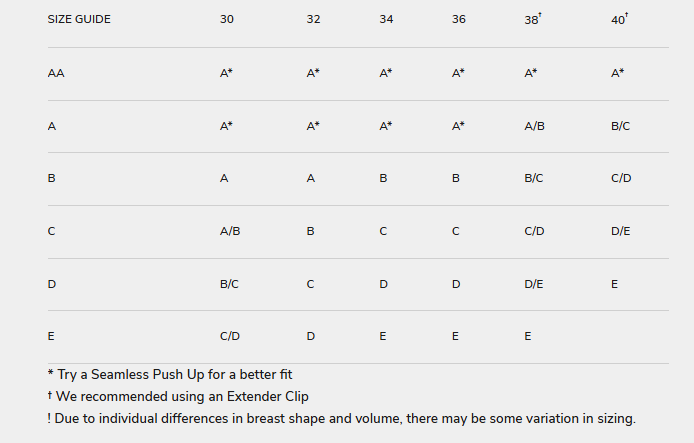Screen dimensions: 694x443
Task: Select the 32 band size column header
Action: (x=314, y=20)
